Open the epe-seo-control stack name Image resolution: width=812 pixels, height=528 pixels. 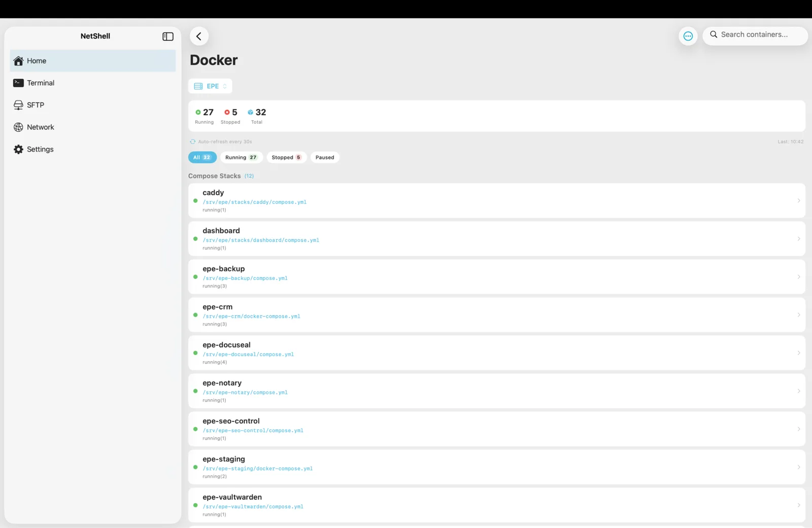click(231, 421)
